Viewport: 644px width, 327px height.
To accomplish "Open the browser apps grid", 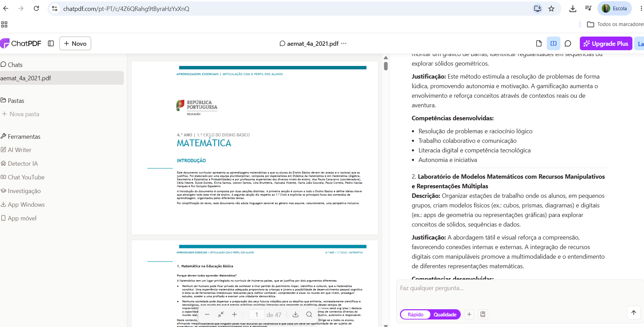I will pos(4,24).
